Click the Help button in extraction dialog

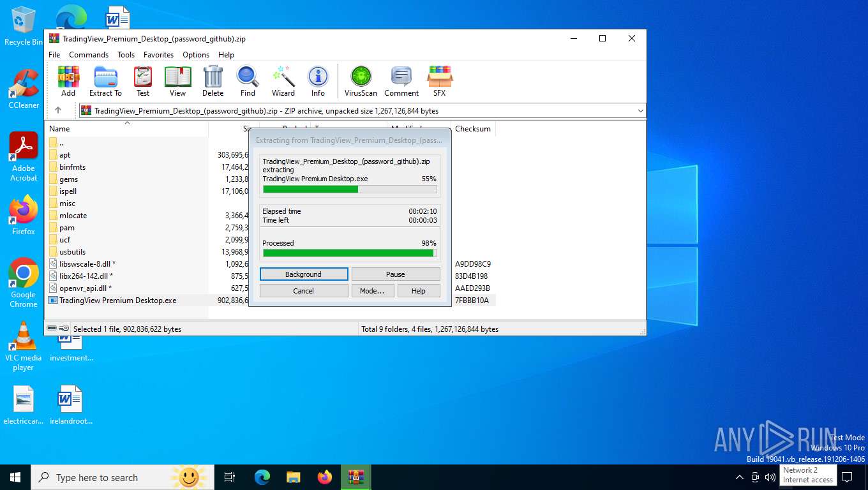(419, 291)
